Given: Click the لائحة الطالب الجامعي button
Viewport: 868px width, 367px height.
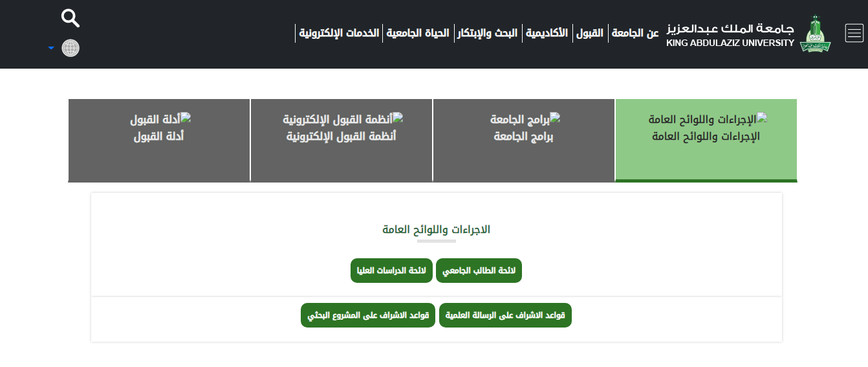Looking at the screenshot, I should pyautogui.click(x=479, y=271).
